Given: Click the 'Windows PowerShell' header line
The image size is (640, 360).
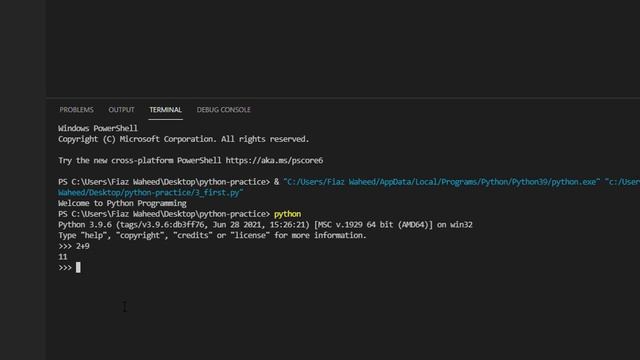Looking at the screenshot, I should pyautogui.click(x=98, y=128).
